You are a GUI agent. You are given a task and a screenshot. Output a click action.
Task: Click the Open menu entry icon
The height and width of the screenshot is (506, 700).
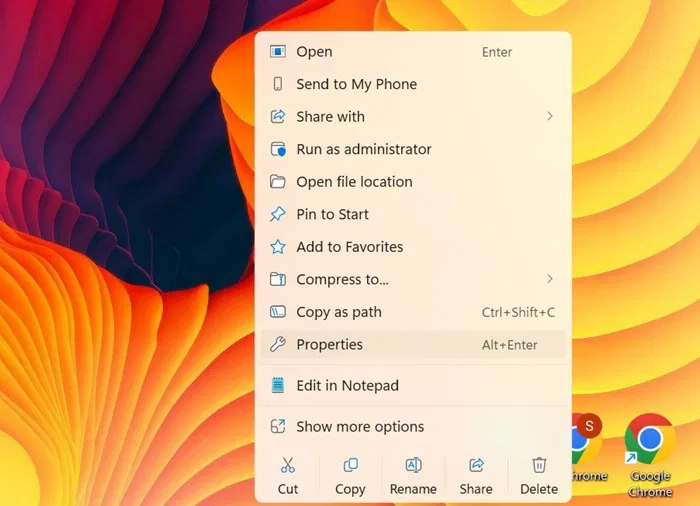[278, 52]
